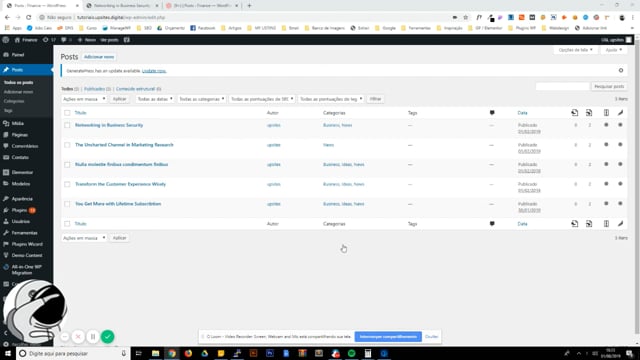Click the post search input field

tap(562, 87)
